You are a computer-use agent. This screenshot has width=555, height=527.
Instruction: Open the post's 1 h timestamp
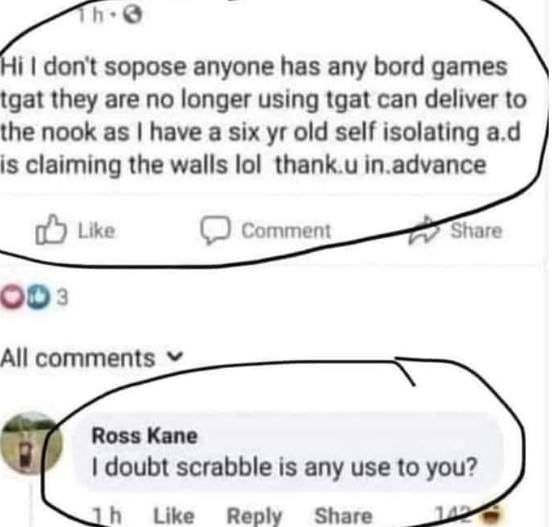90,15
